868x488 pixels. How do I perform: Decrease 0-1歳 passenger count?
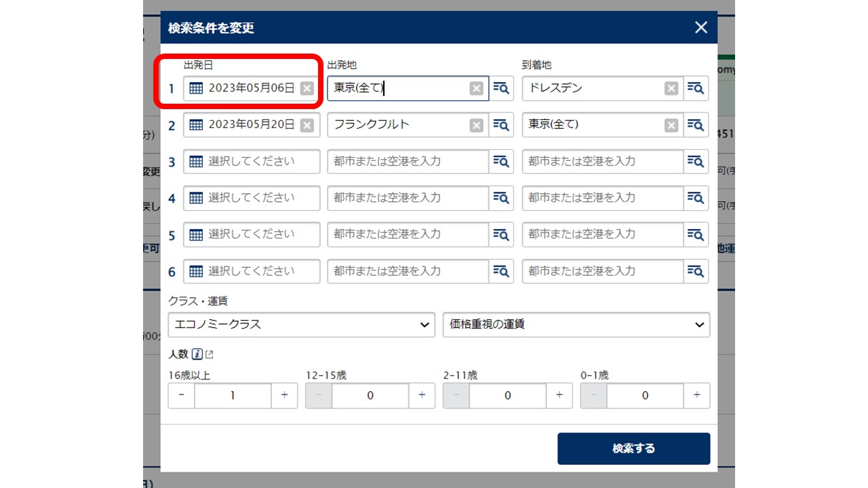coord(593,395)
